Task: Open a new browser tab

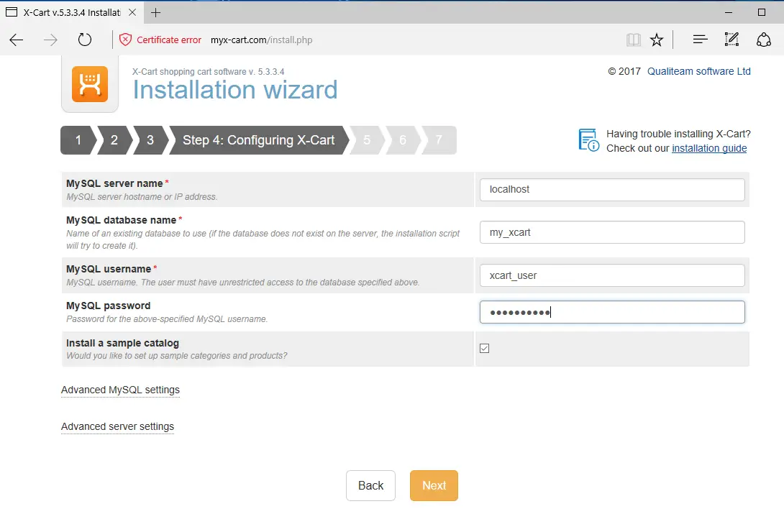Action: click(156, 12)
